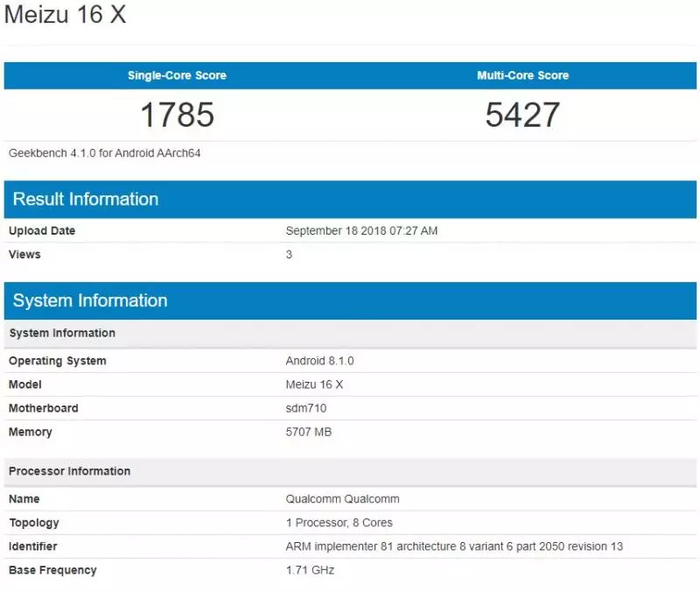This screenshot has height=592, width=700.
Task: Click the Result Information section header
Action: tap(350, 200)
